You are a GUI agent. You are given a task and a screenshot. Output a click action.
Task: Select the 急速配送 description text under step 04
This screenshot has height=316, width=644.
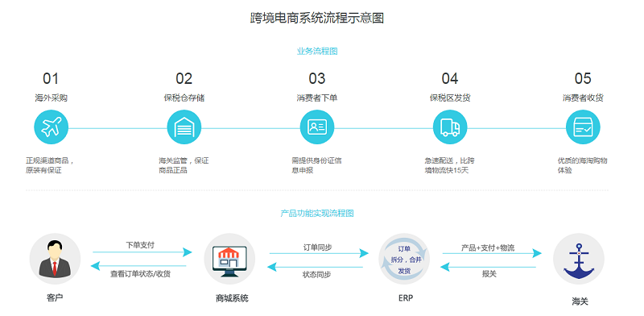tap(449, 165)
